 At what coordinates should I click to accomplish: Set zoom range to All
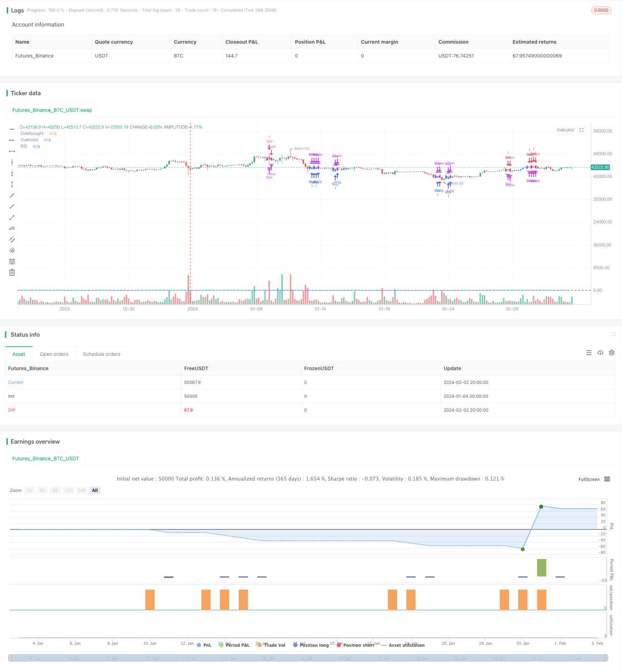click(95, 490)
